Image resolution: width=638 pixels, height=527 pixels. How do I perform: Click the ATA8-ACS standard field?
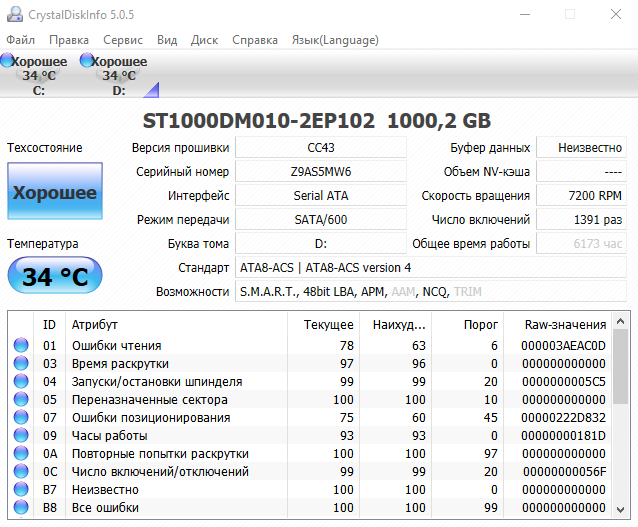(x=430, y=267)
